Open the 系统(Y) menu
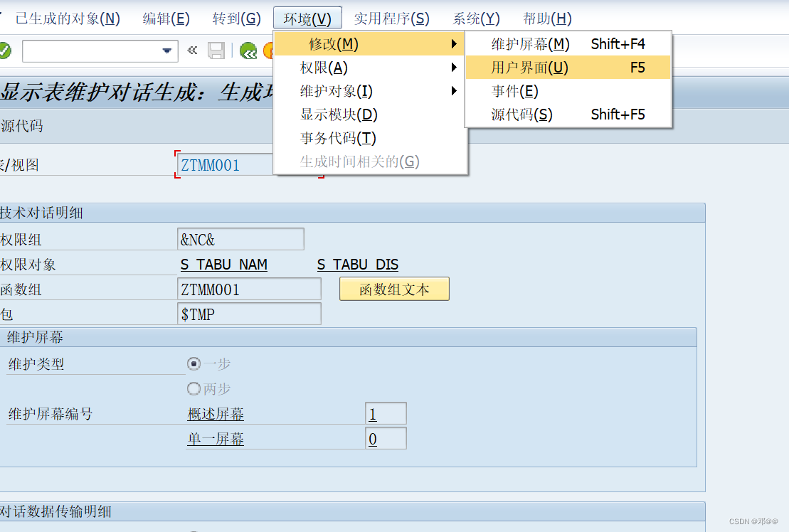 tap(476, 18)
